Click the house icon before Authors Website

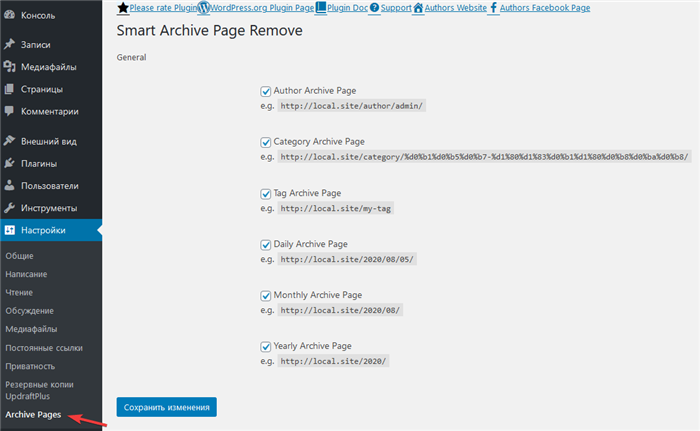coord(418,8)
